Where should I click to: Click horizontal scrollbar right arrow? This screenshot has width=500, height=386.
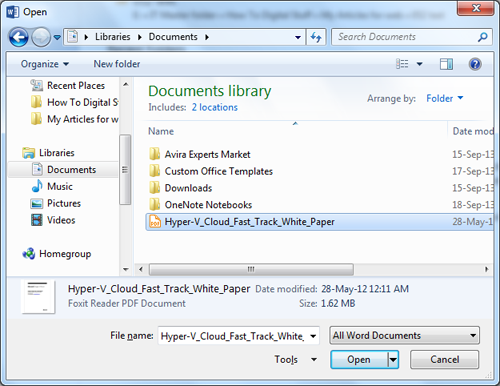click(x=487, y=269)
